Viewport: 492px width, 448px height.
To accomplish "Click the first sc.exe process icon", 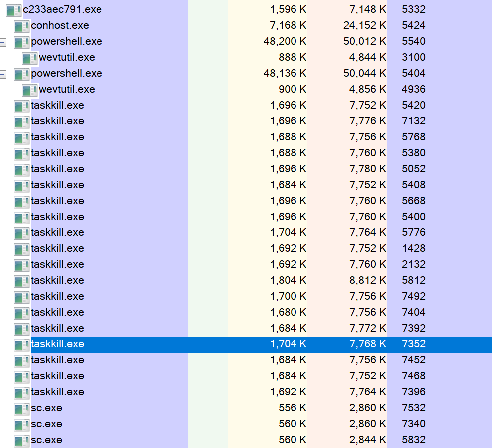I will (21, 408).
